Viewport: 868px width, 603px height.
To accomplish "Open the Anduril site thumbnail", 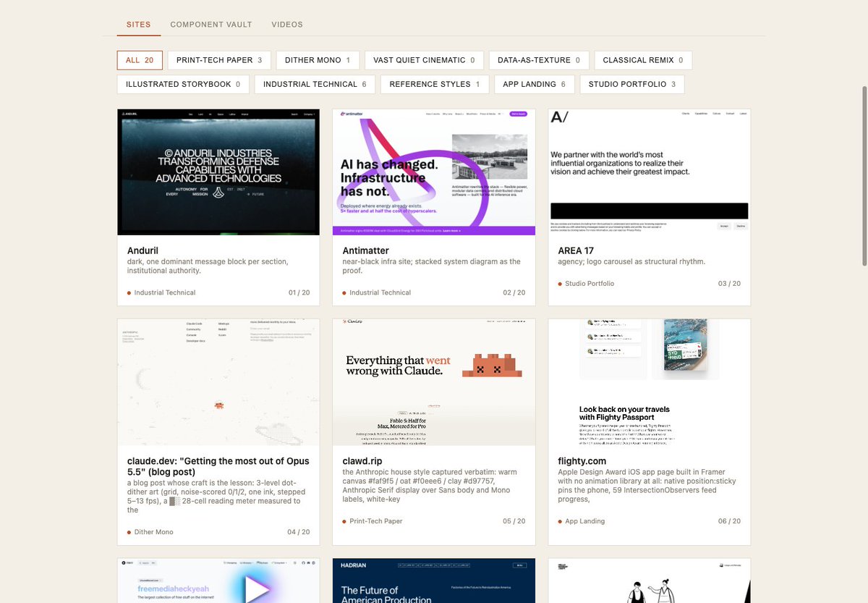I will tap(218, 172).
